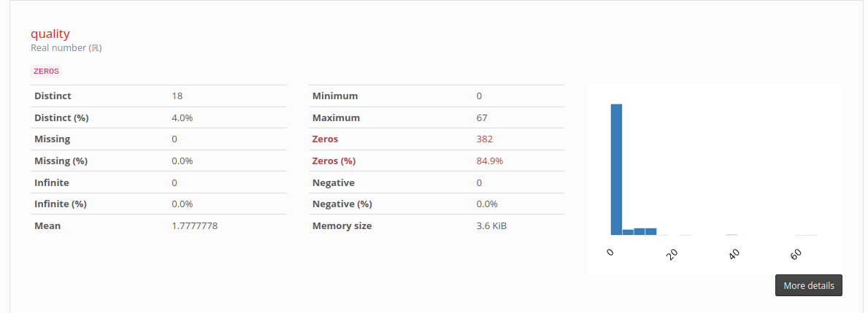
Task: Select the Memory size value 3.6 KiB
Action: tap(491, 225)
